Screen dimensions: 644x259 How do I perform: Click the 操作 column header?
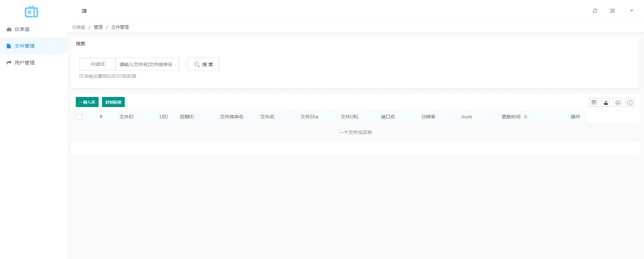576,117
